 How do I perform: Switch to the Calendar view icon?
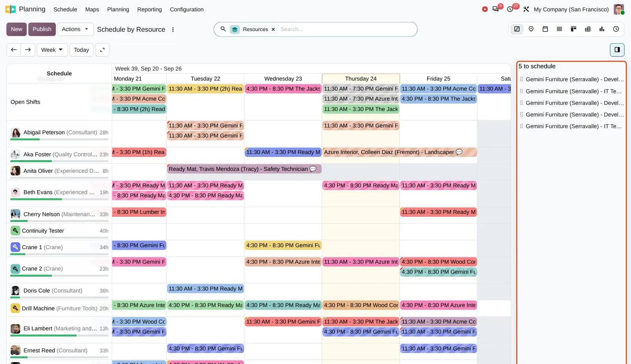click(545, 29)
